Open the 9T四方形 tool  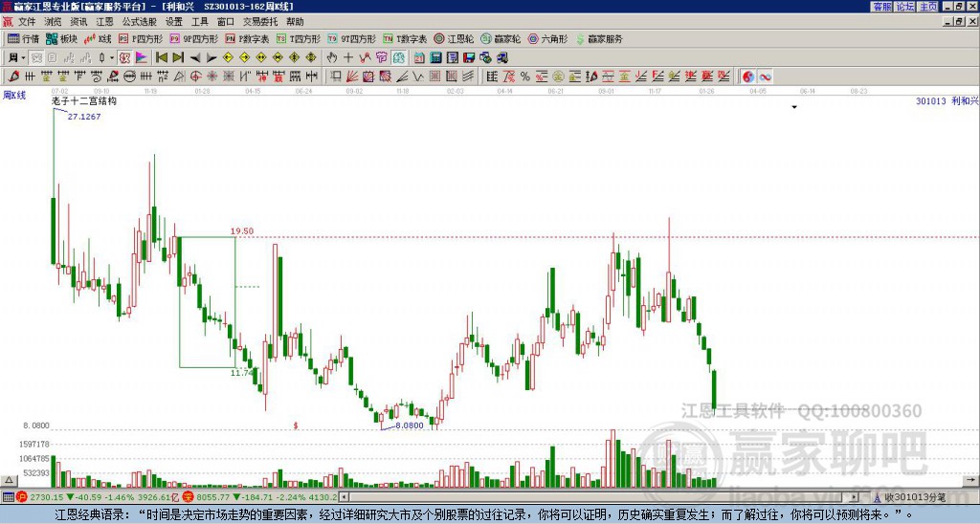pyautogui.click(x=351, y=38)
